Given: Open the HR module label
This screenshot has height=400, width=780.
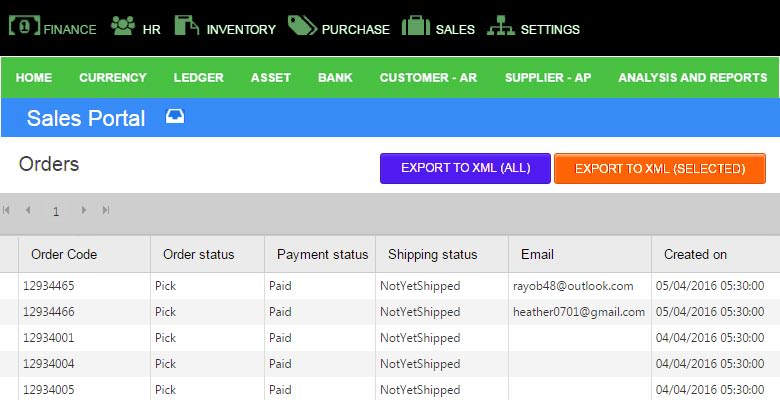Looking at the screenshot, I should pyautogui.click(x=152, y=29).
